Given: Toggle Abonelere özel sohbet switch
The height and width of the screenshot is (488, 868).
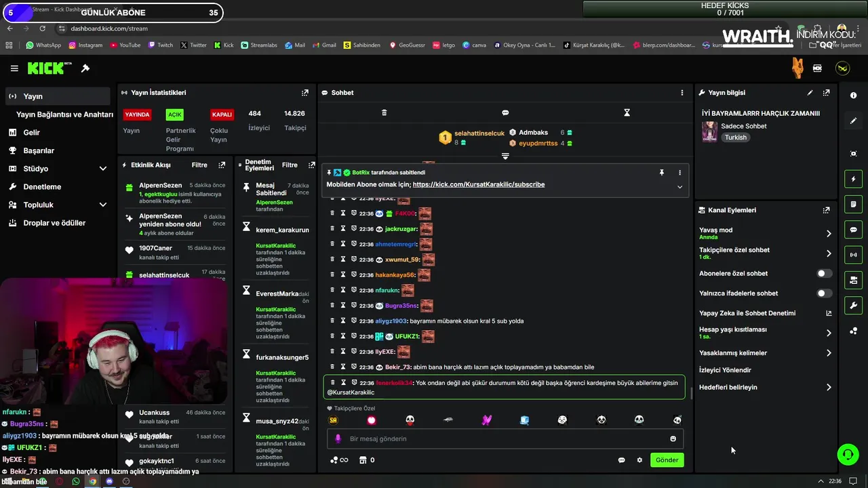Looking at the screenshot, I should [823, 274].
